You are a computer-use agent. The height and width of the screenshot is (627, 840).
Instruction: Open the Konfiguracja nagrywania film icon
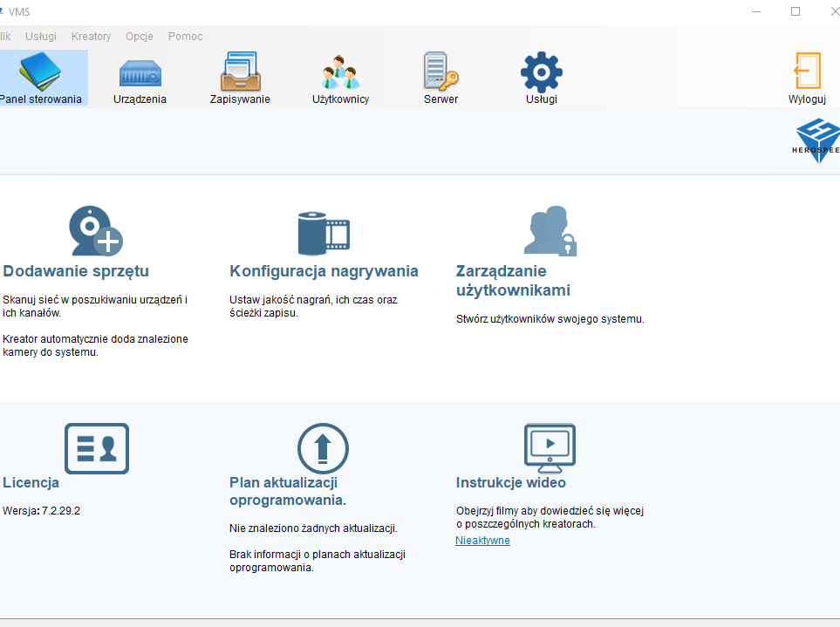pos(323,230)
